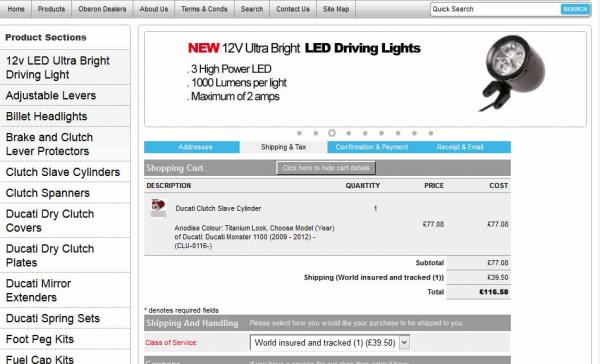
Task: Go to the Contact Us page
Action: click(x=293, y=9)
